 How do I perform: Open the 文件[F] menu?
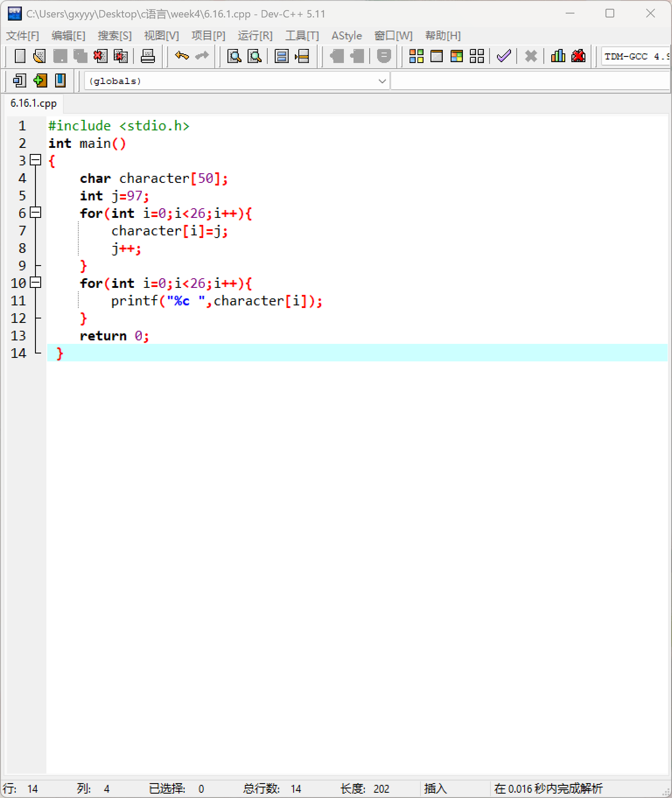tap(22, 35)
